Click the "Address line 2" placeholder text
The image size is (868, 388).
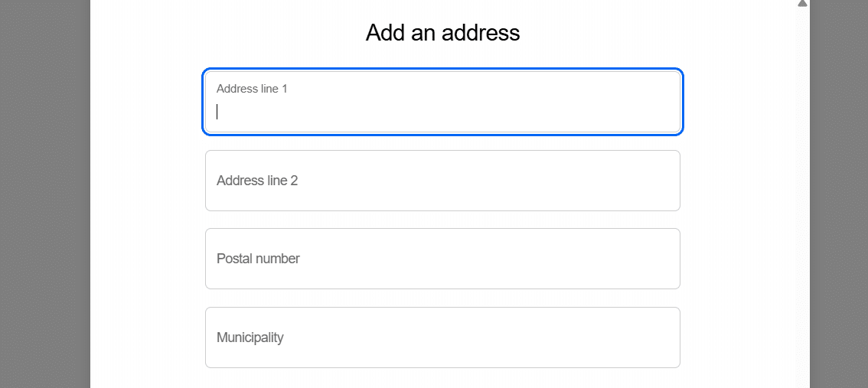point(257,181)
